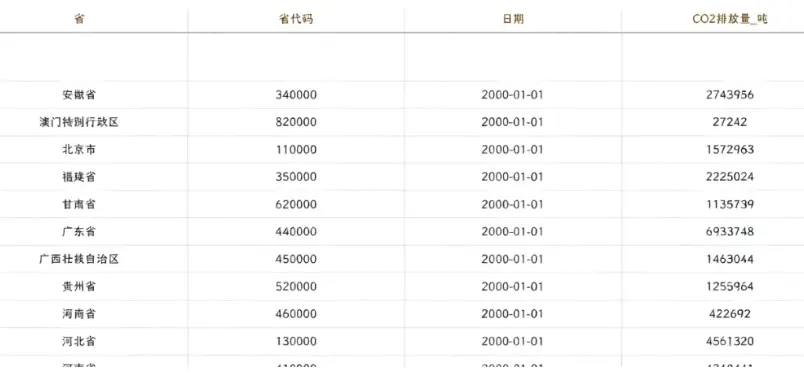Screen dimensions: 804x375
Task: Select the date cell in 北京市 row
Action: [512, 150]
